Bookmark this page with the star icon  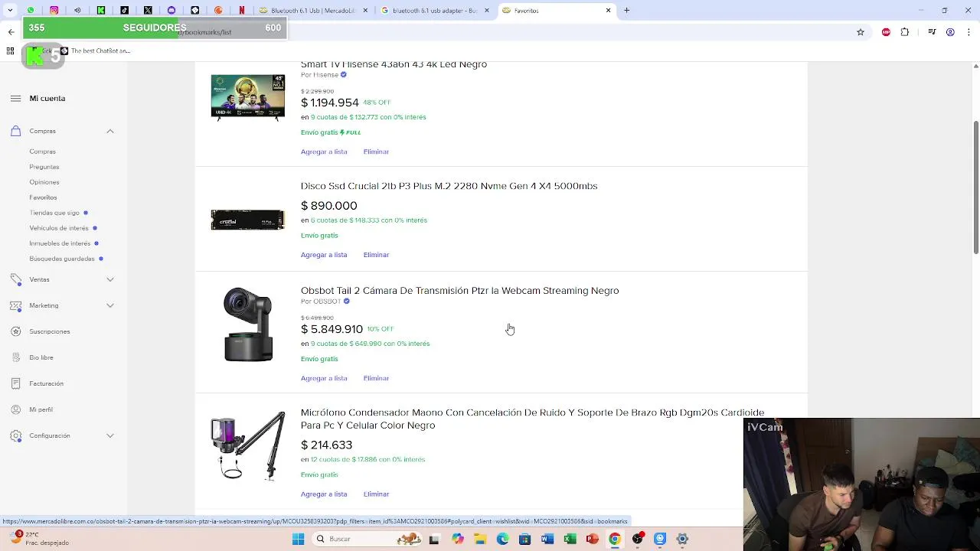click(x=861, y=32)
